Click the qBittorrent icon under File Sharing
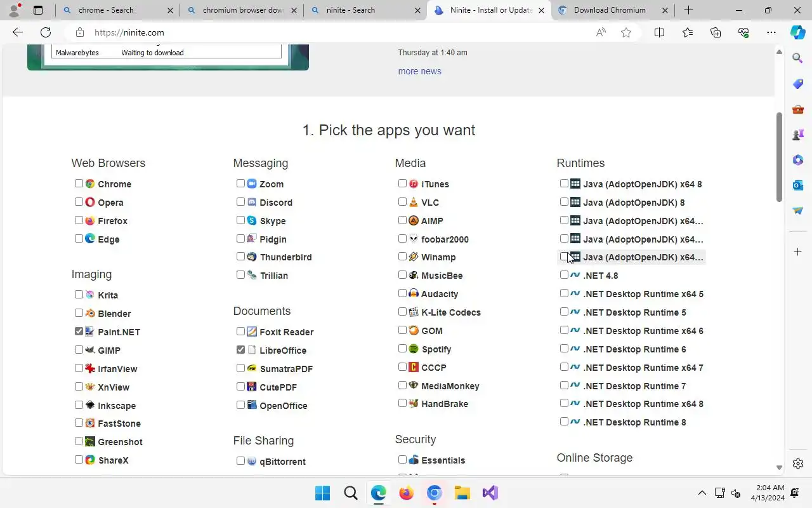The width and height of the screenshot is (812, 508). [252, 461]
